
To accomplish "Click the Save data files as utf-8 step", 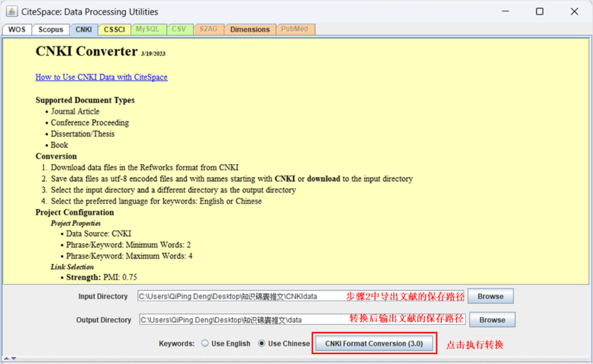I will [232, 179].
